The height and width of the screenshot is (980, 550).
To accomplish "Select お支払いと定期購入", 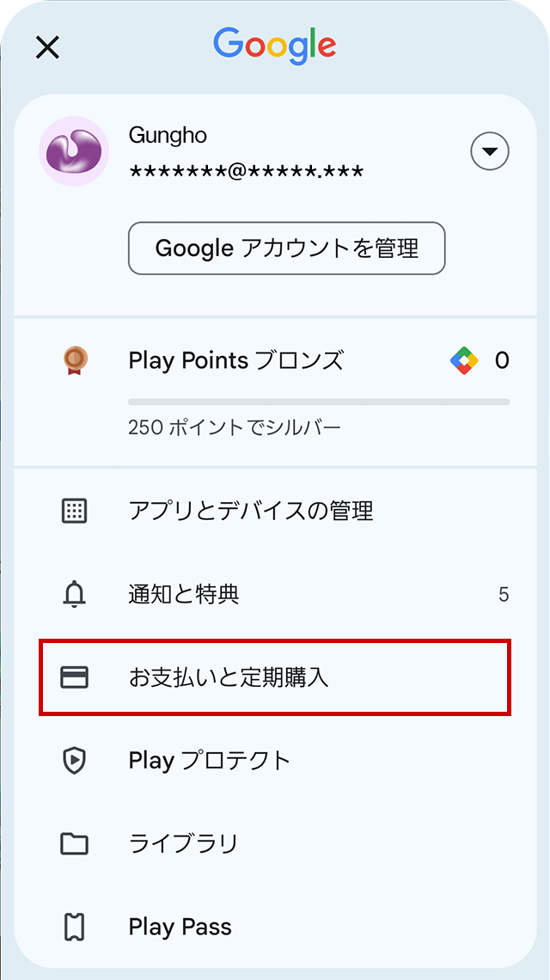I will click(x=229, y=677).
